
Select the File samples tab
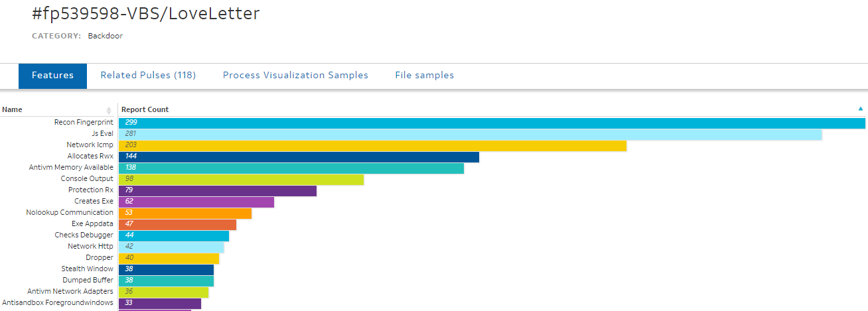[x=424, y=76]
